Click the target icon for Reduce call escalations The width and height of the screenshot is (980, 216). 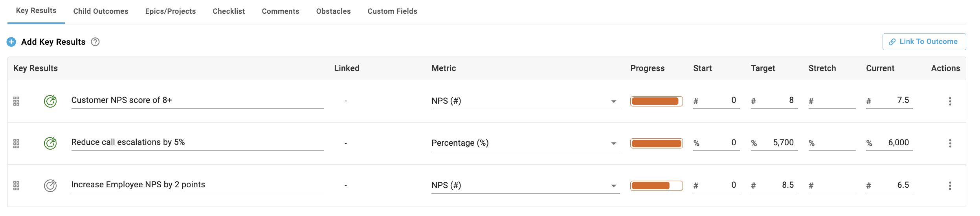[x=50, y=143]
